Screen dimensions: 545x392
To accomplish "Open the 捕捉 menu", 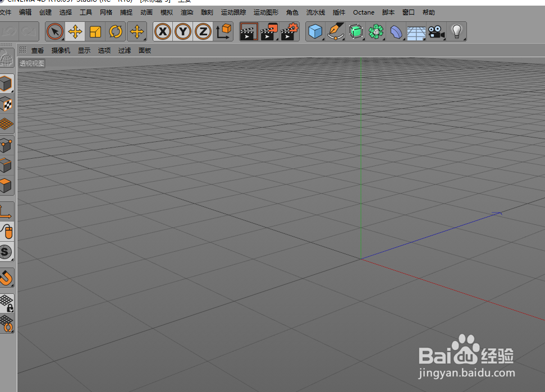I will 126,12.
